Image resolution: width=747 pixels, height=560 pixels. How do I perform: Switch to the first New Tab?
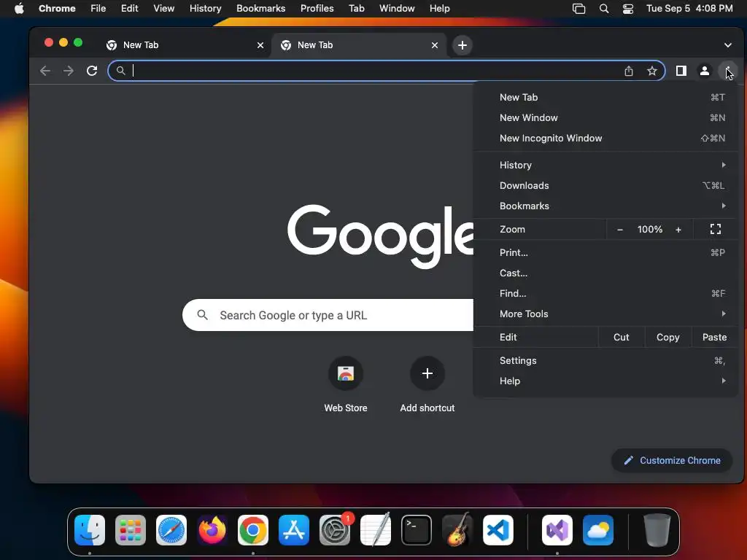pyautogui.click(x=183, y=45)
